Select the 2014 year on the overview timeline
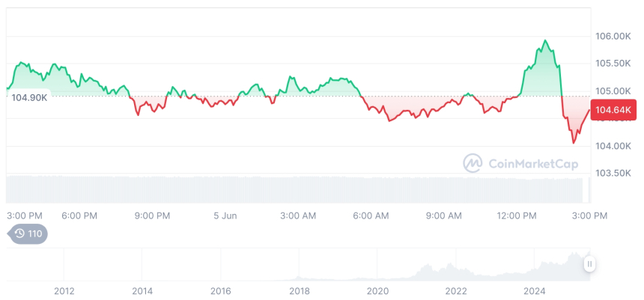The image size is (644, 300). (x=142, y=291)
